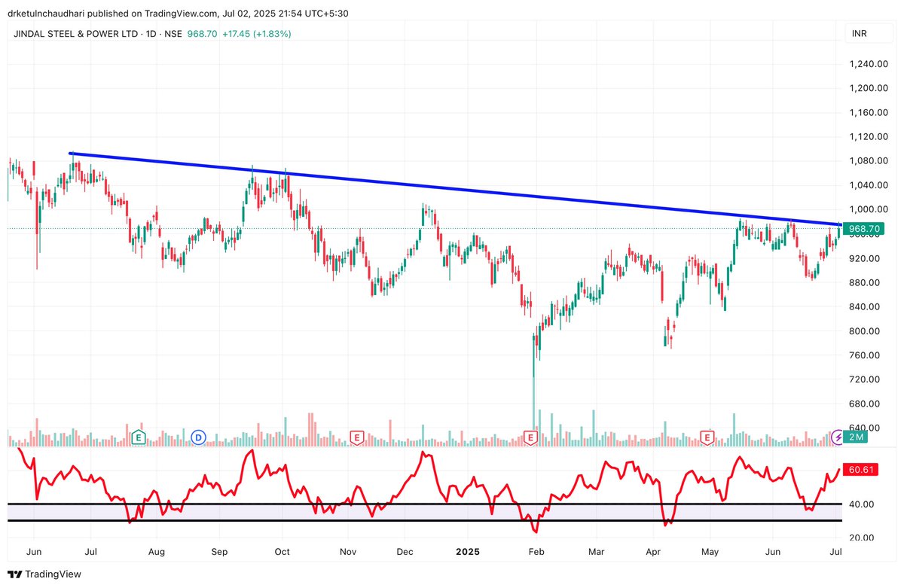Click the +17.45 (+1.83%) change value
This screenshot has width=904, height=588.
[257, 34]
